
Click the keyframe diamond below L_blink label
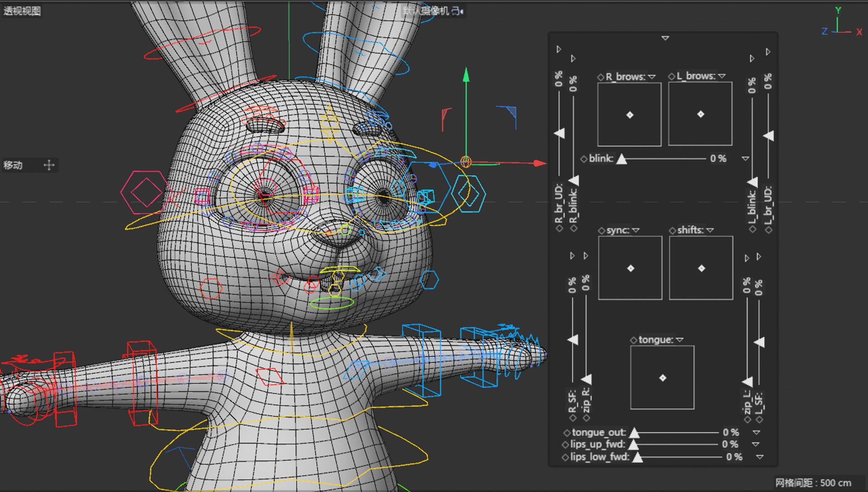pyautogui.click(x=753, y=230)
